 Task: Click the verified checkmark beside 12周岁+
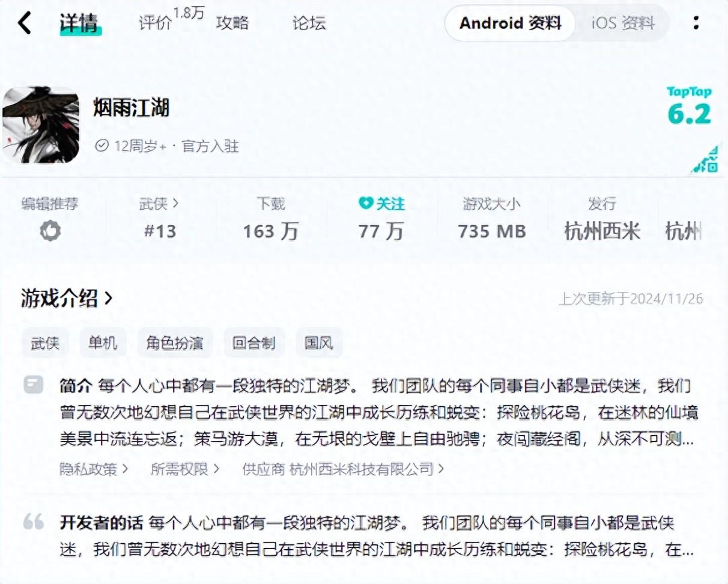tap(102, 145)
